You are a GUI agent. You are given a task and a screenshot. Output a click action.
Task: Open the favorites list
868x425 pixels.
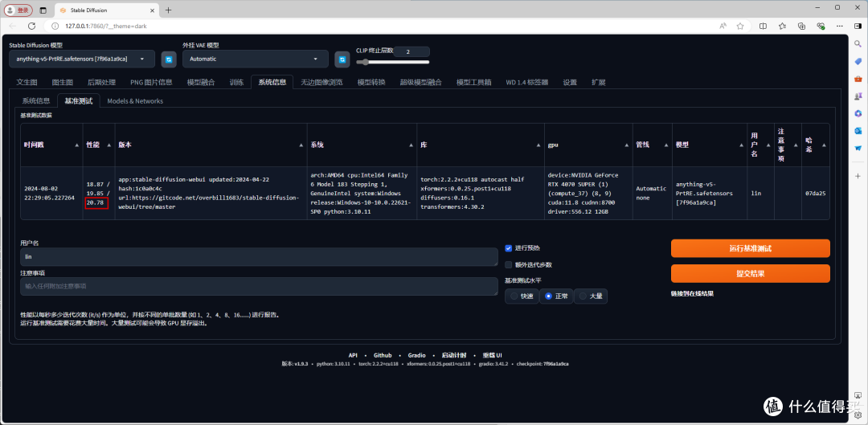click(x=782, y=26)
